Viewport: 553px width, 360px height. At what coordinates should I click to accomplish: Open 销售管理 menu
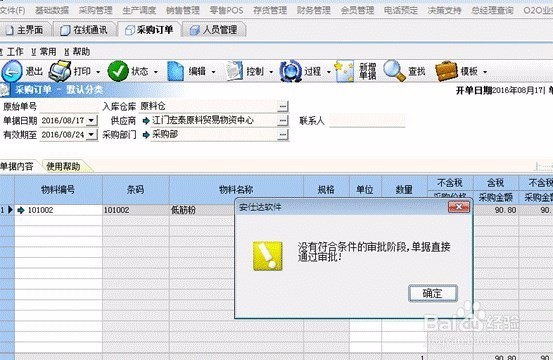click(x=183, y=10)
